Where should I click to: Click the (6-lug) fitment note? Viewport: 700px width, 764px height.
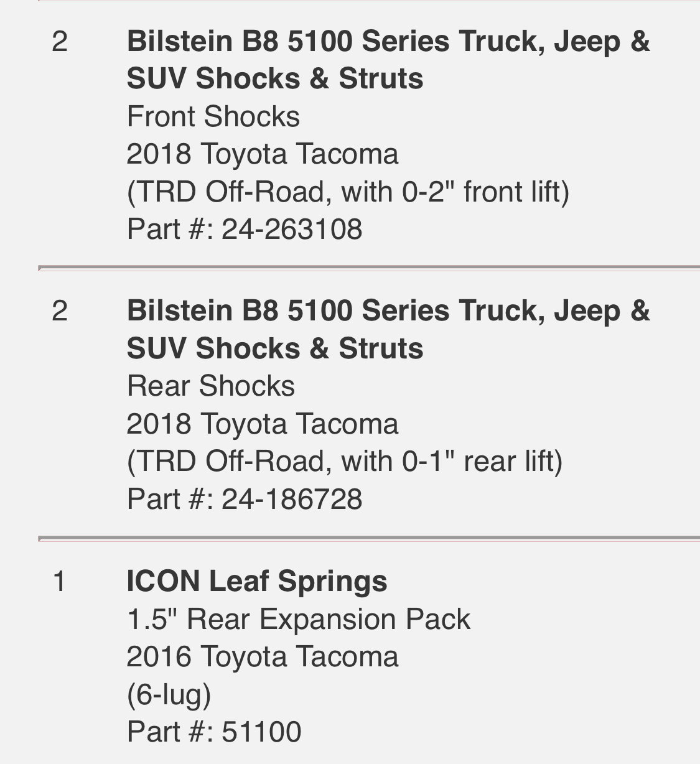pyautogui.click(x=169, y=694)
